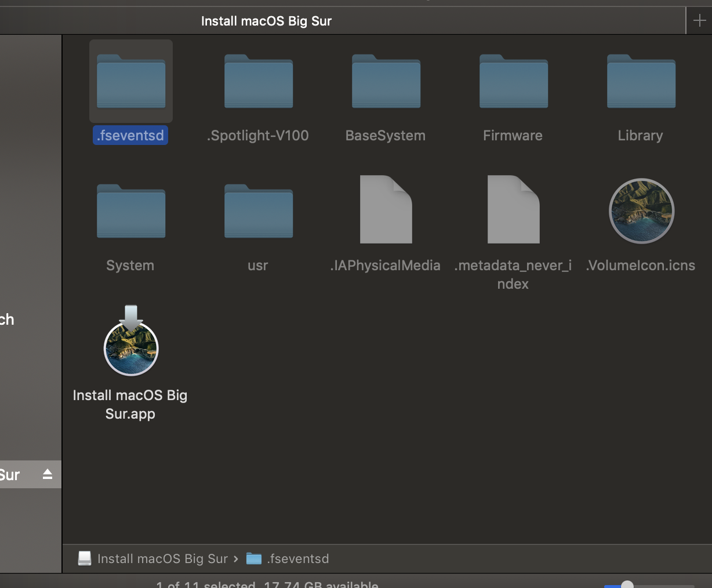Click the System name label
Image resolution: width=712 pixels, height=588 pixels.
pos(130,265)
